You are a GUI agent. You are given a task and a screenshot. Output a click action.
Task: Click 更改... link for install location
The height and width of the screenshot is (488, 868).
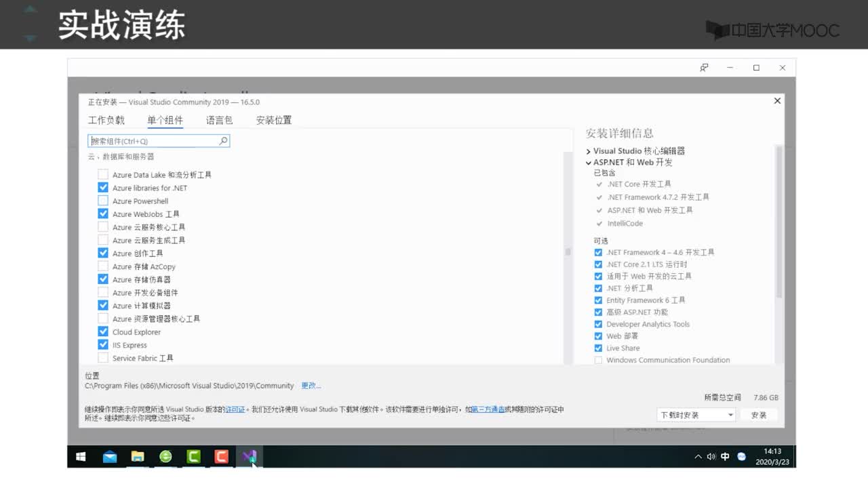[311, 386]
